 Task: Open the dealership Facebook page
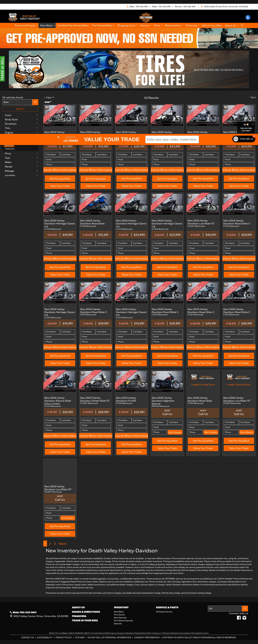[x=239, y=618]
